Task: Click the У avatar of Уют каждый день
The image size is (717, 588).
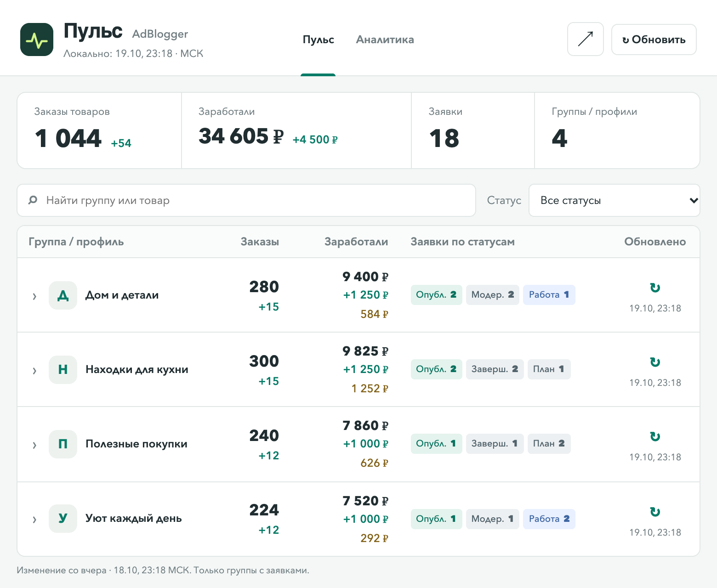Action: (63, 519)
